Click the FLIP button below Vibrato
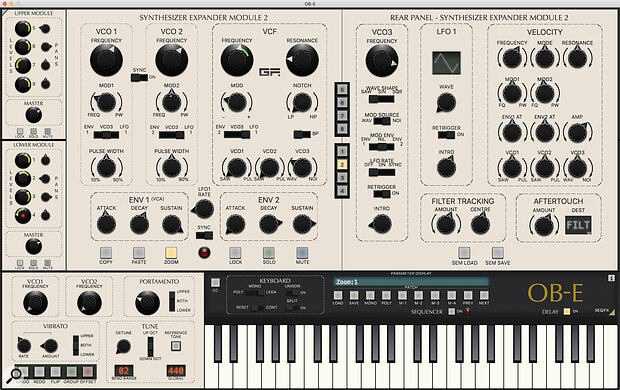 [55, 371]
